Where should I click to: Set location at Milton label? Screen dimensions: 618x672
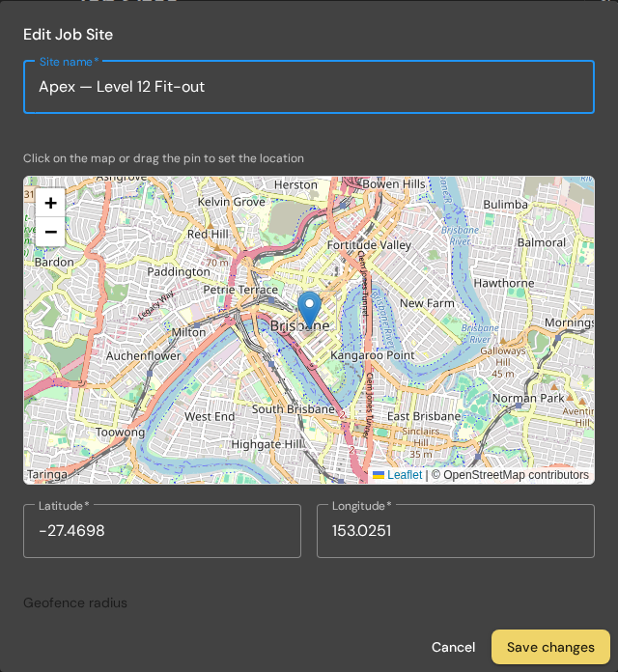188,332
